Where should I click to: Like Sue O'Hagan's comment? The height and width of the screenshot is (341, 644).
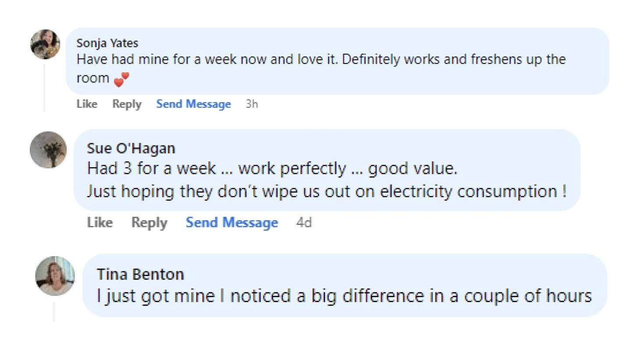pos(100,223)
